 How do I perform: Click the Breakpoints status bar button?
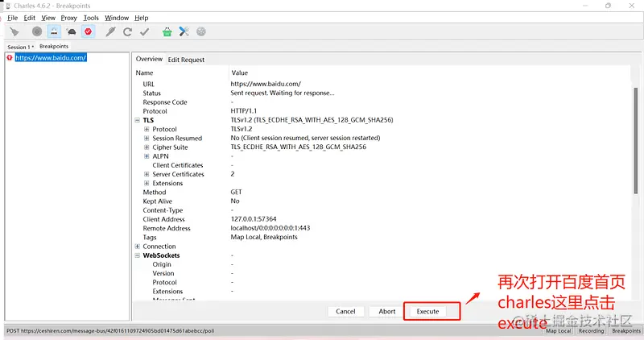click(626, 331)
